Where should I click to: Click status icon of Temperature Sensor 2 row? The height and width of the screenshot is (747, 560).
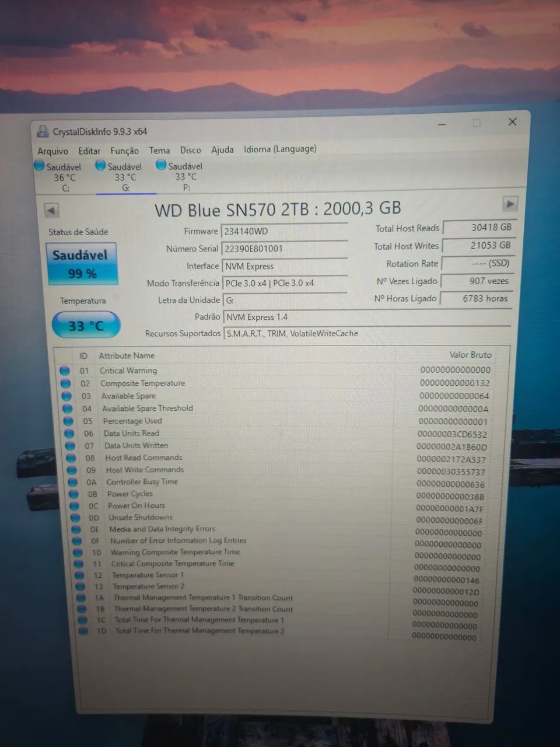pos(81,587)
